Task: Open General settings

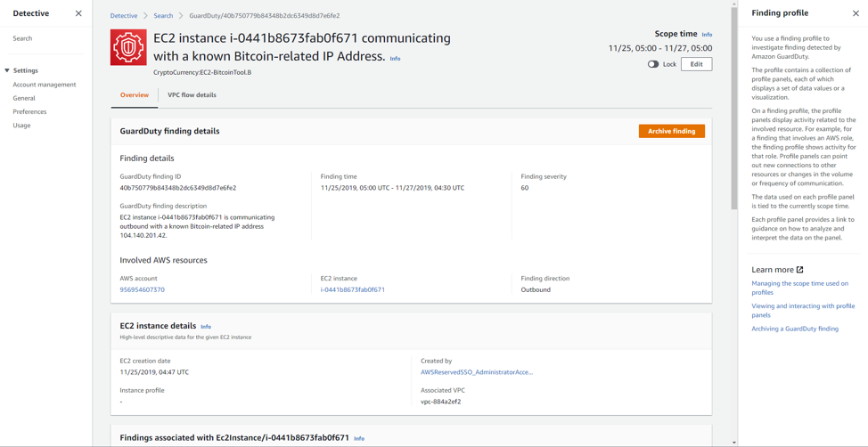Action: coord(24,98)
